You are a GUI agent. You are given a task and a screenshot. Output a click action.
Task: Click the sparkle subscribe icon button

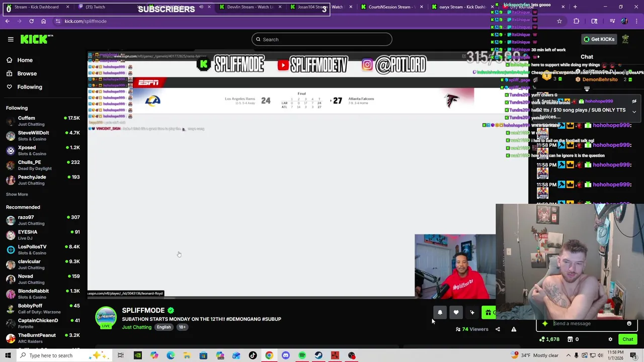point(472,313)
